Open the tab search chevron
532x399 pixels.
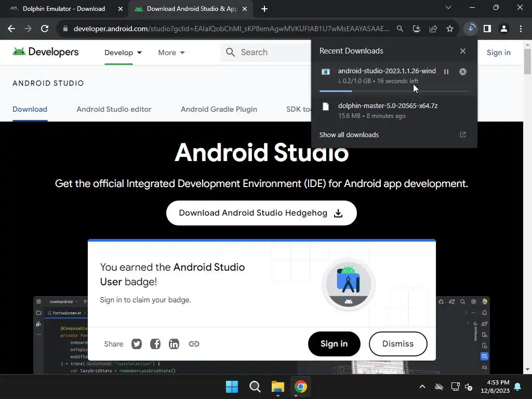tap(448, 7)
